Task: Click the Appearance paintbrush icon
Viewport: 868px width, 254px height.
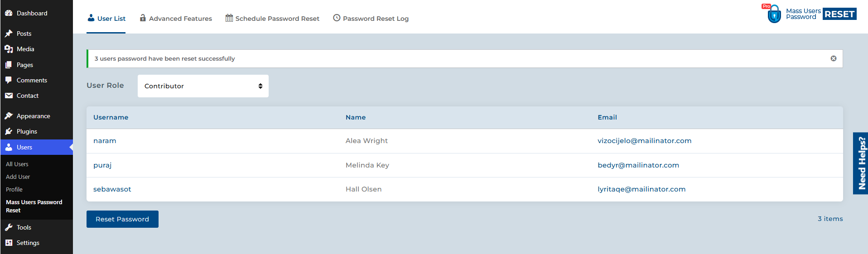Action: tap(9, 116)
